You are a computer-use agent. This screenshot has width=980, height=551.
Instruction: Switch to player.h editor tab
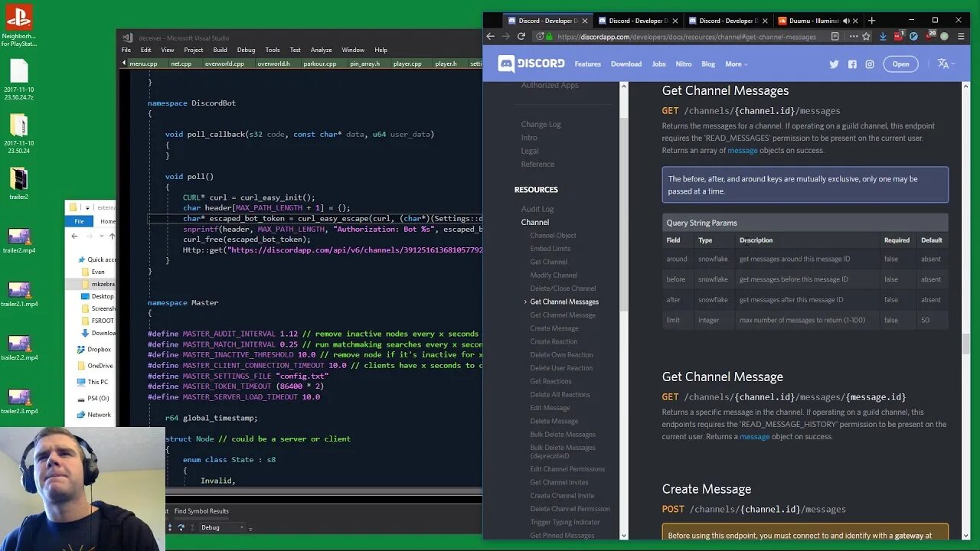coord(446,64)
